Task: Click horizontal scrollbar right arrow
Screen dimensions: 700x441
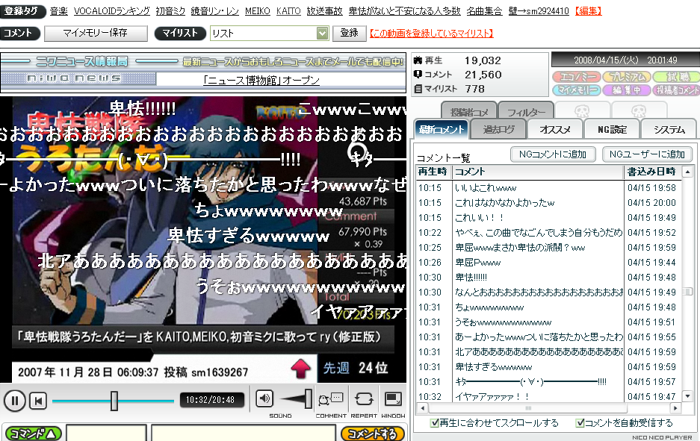Action: 675,408
